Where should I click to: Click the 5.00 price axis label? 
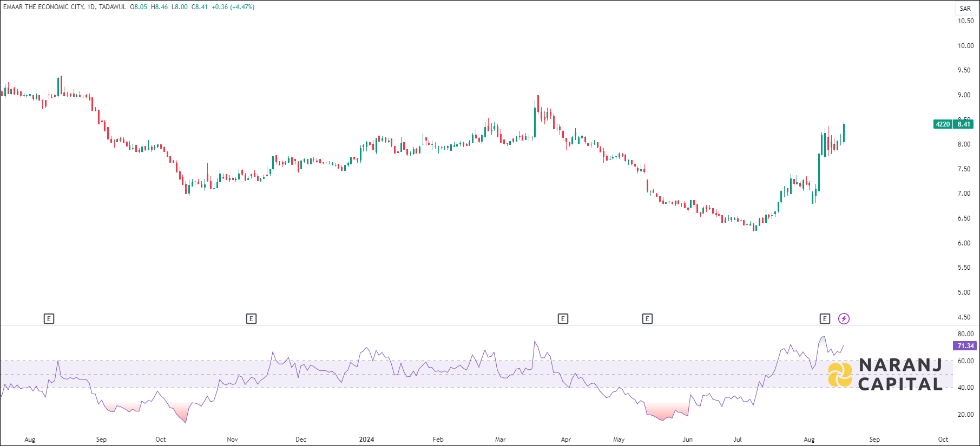coord(964,292)
